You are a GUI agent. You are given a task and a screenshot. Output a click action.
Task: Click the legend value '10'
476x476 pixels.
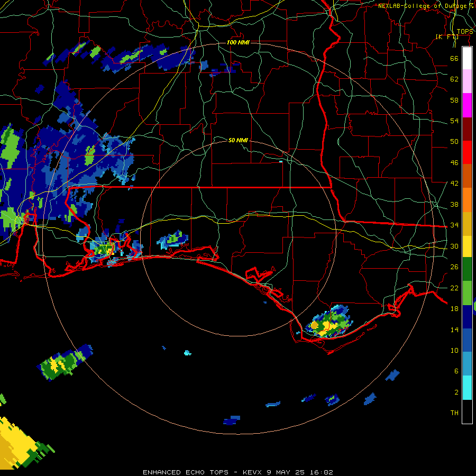454,350
